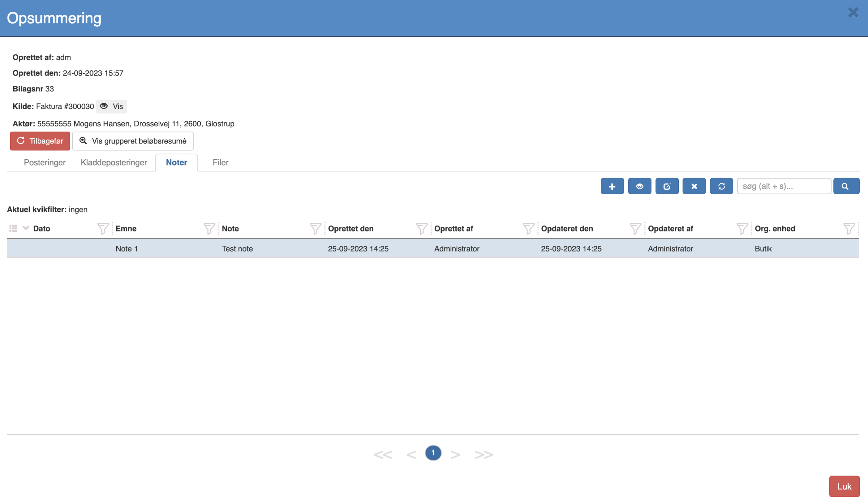The image size is (868, 504).
Task: Switch to the Posteringer tab
Action: click(x=45, y=162)
